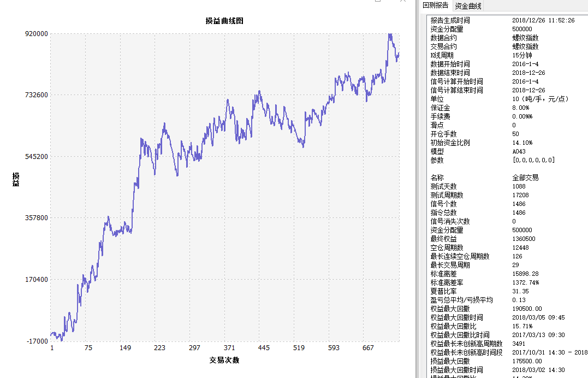Click the 交易次数 x-axis label
The image size is (588, 378).
pos(224,360)
